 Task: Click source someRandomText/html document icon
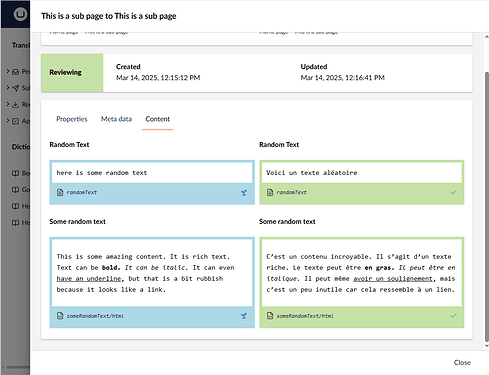click(x=60, y=316)
